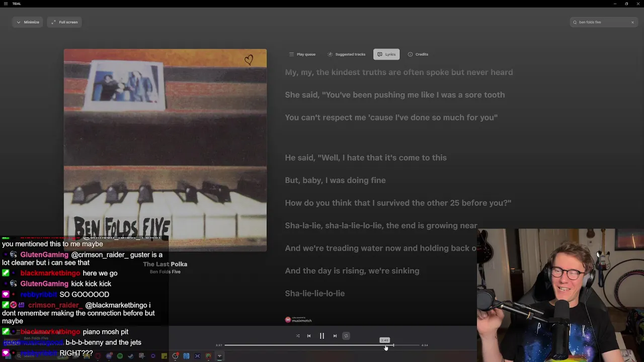Click the Credits info icon
Image resolution: width=644 pixels, height=362 pixels.
click(410, 54)
